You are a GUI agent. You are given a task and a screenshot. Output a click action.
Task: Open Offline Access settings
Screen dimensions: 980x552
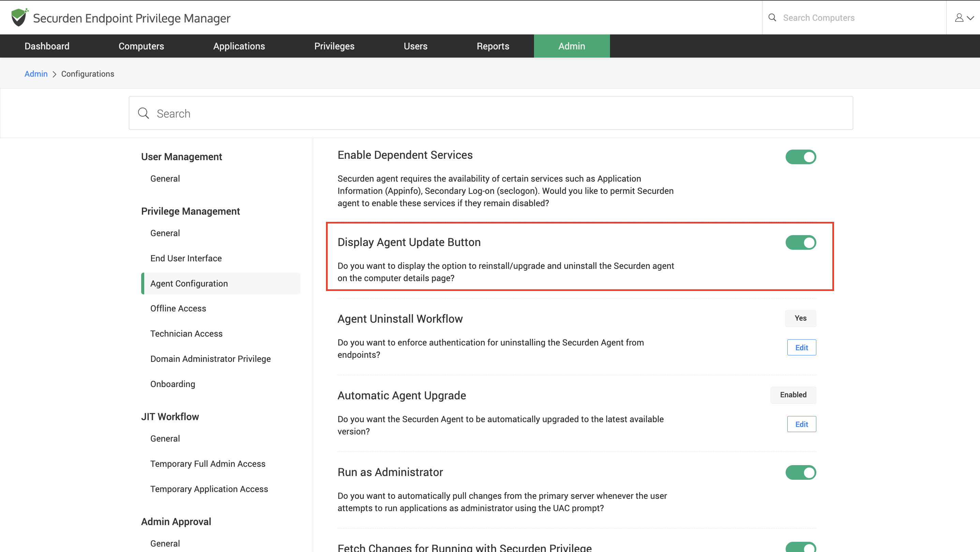(178, 309)
